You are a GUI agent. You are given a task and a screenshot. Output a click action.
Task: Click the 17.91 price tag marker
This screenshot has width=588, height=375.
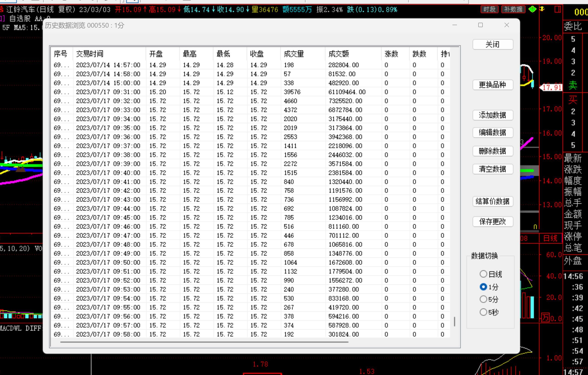[x=551, y=87]
